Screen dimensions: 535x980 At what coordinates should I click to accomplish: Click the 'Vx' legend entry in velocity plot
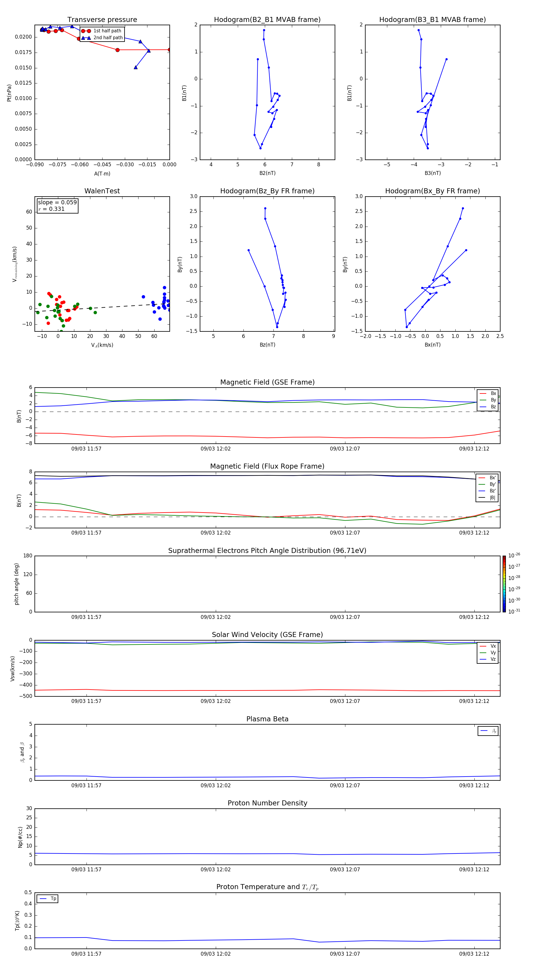point(488,646)
